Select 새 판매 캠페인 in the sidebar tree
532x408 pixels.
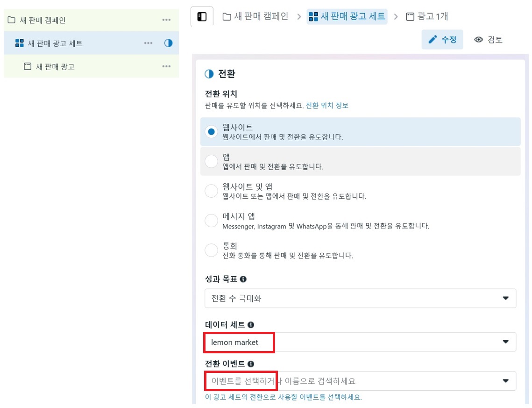click(x=91, y=20)
